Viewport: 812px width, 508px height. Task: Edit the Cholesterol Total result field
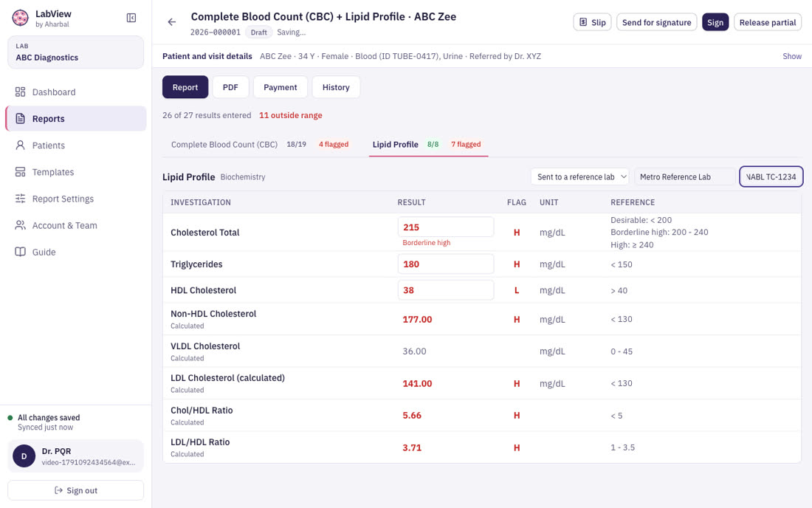click(x=445, y=227)
